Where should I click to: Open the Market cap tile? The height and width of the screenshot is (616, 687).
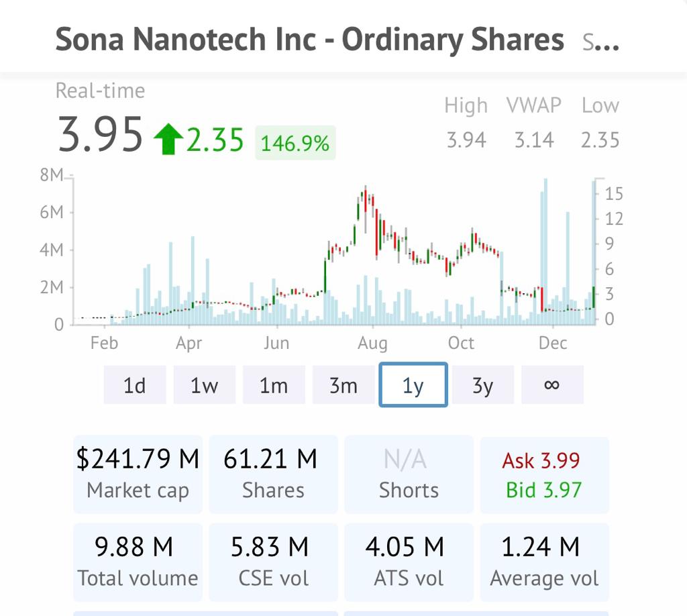point(138,474)
